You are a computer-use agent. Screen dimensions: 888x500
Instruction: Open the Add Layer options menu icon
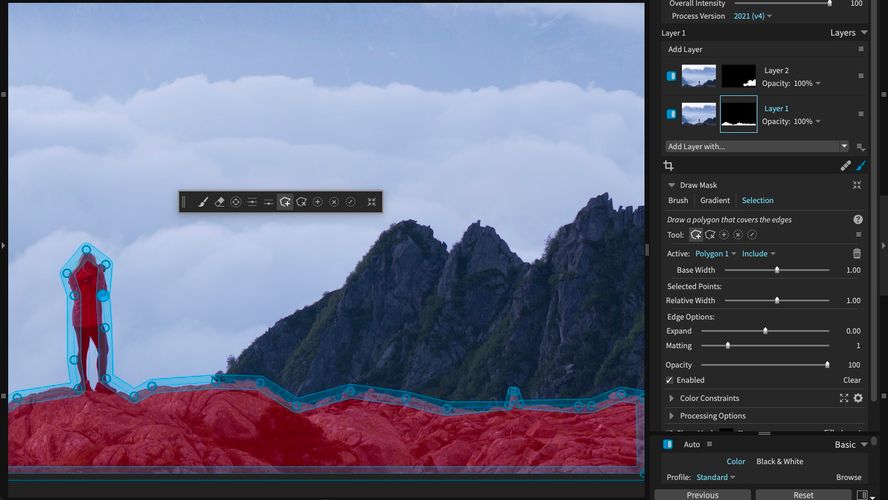click(x=861, y=49)
